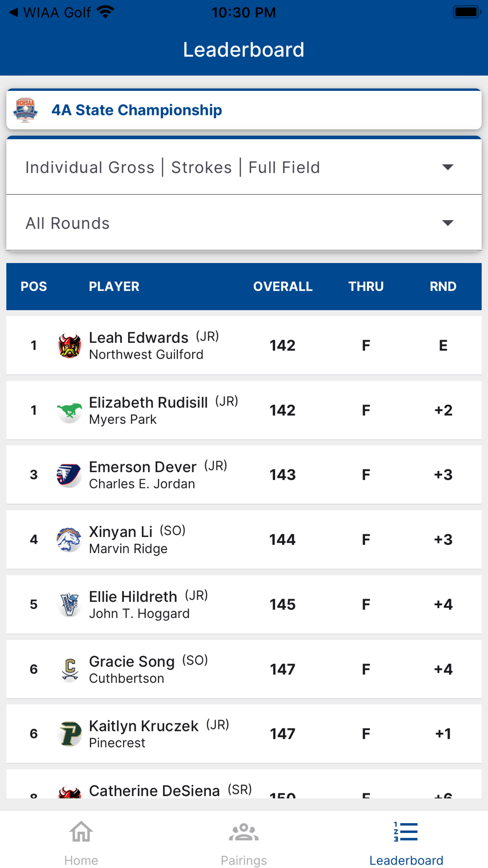Tap the John T. Hoggard Vikings logo

(x=69, y=604)
